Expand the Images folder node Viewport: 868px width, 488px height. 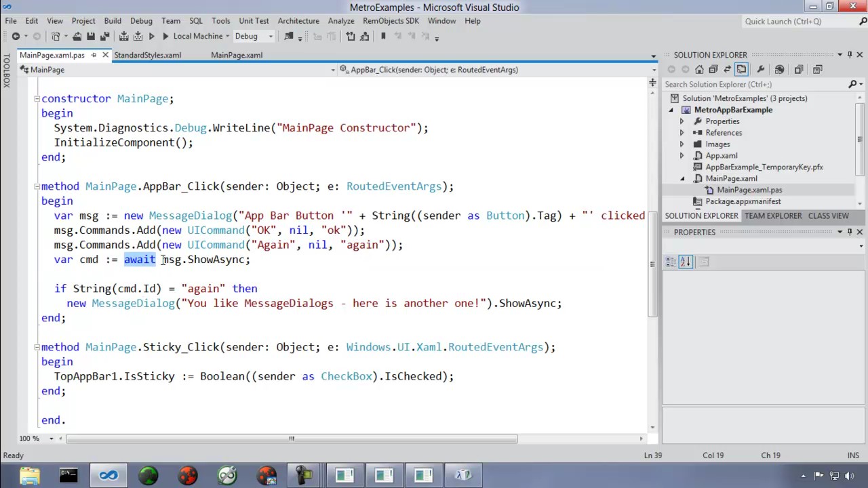[x=682, y=144]
